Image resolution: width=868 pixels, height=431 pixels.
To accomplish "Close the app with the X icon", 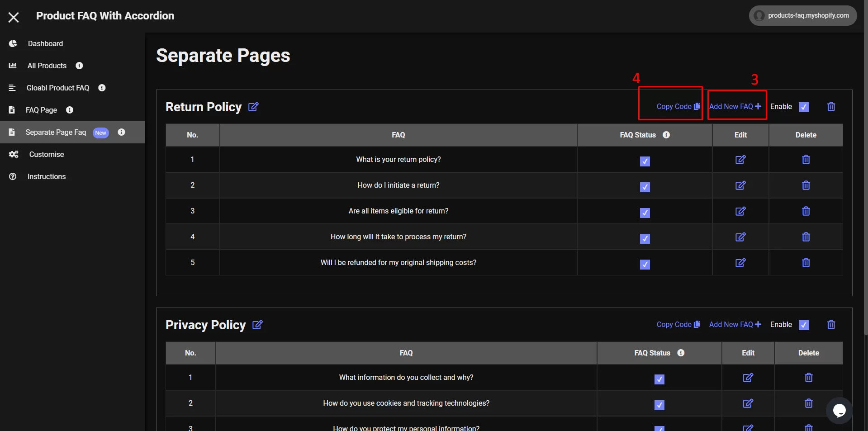I will click(14, 17).
